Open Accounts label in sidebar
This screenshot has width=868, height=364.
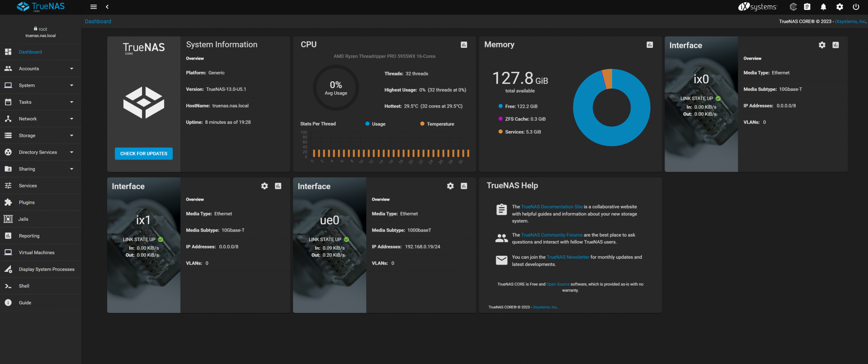[29, 69]
